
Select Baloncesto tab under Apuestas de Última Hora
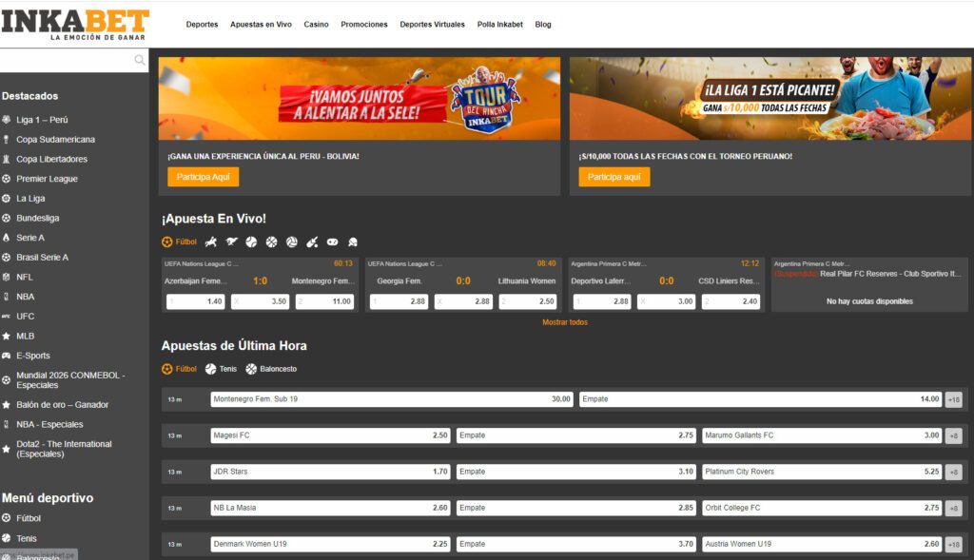pyautogui.click(x=271, y=369)
